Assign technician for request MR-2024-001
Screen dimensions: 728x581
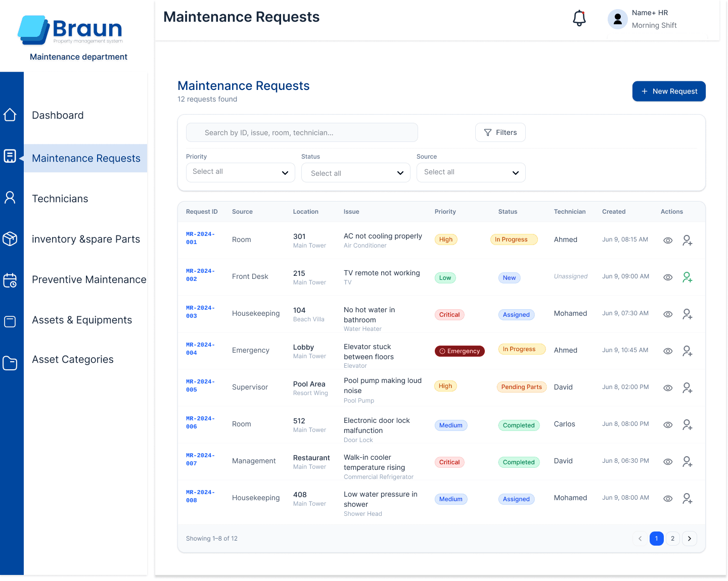(x=687, y=240)
